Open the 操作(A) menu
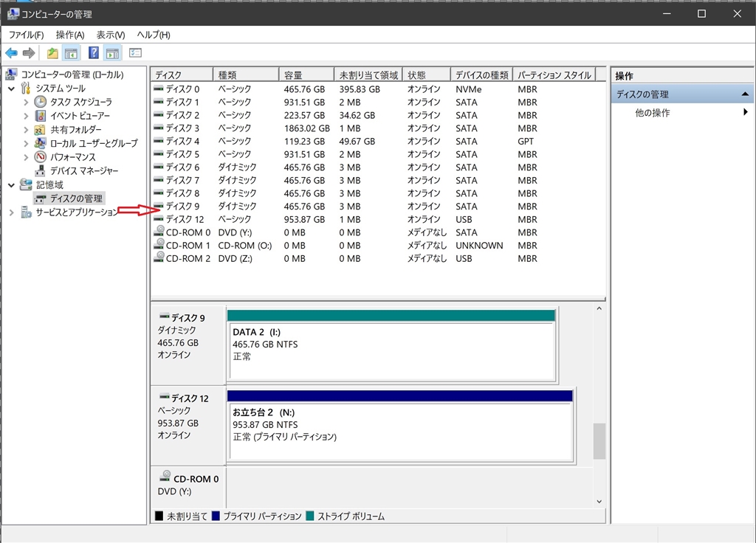 (70, 35)
